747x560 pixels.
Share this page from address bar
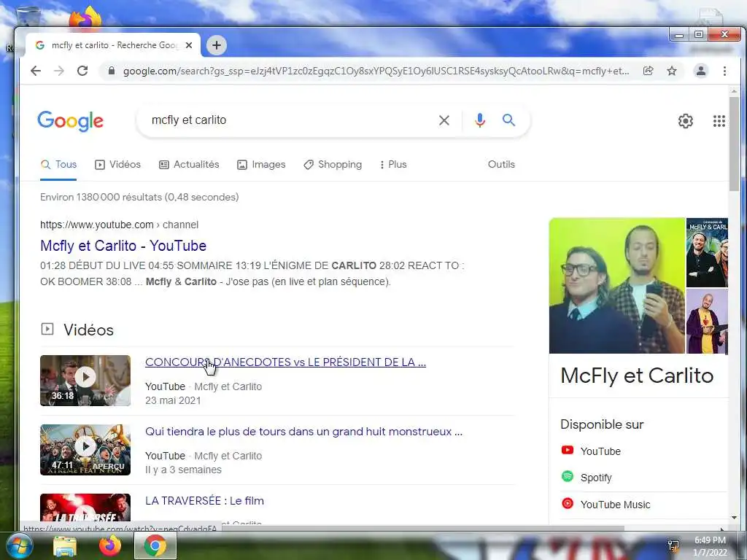(648, 71)
